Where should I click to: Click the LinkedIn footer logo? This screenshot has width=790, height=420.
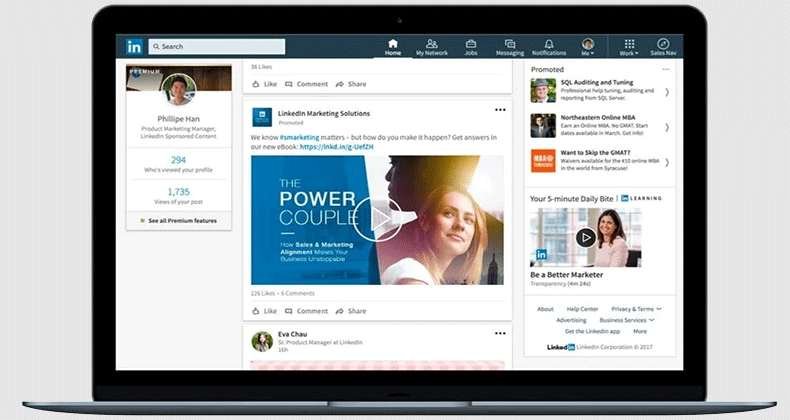tap(561, 347)
